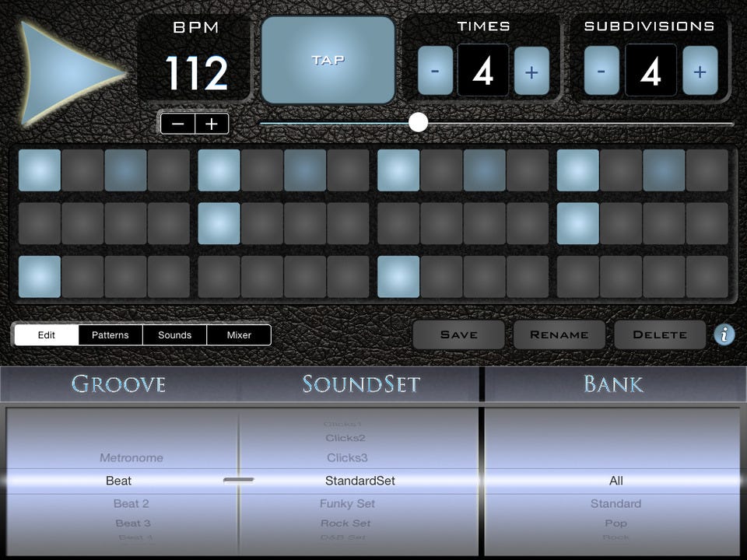The image size is (747, 560).
Task: Click the BPM value 112
Action: (196, 73)
